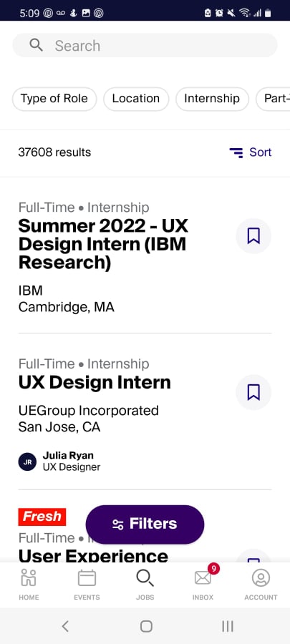Open Summer 2022 UX Design Intern listing
This screenshot has height=644, width=290.
(104, 245)
